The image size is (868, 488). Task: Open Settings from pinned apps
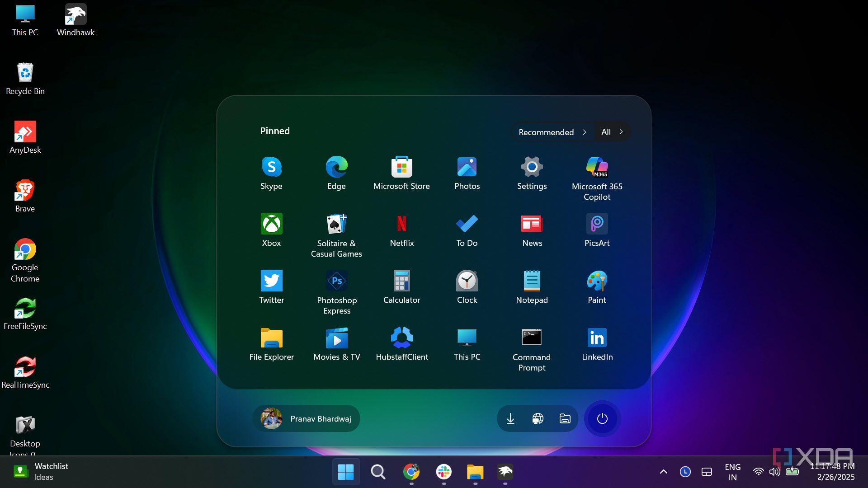tap(532, 174)
